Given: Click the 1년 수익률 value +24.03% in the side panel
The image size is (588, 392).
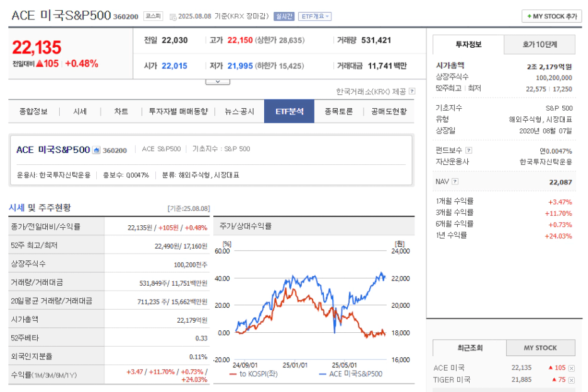Looking at the screenshot, I should point(558,236).
